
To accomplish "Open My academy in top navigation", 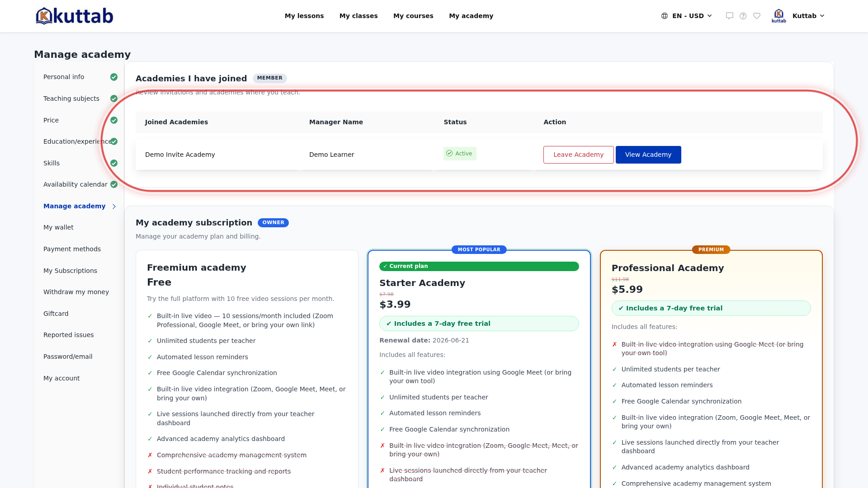I will pos(471,16).
